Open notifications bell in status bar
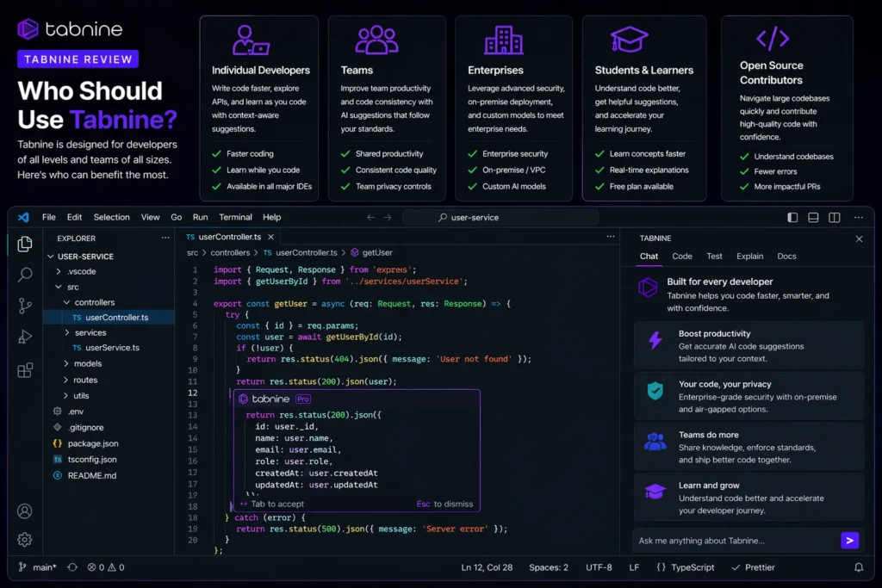Screen dimensions: 882x588 click(x=859, y=567)
